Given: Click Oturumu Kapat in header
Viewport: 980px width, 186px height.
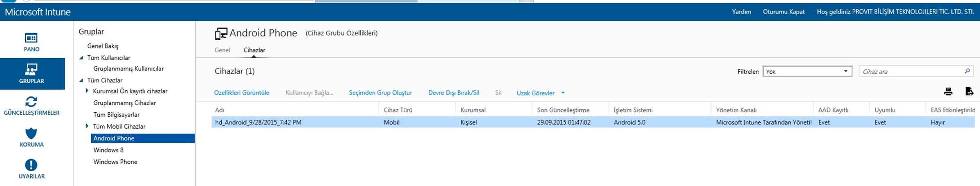Looking at the screenshot, I should click(x=783, y=11).
